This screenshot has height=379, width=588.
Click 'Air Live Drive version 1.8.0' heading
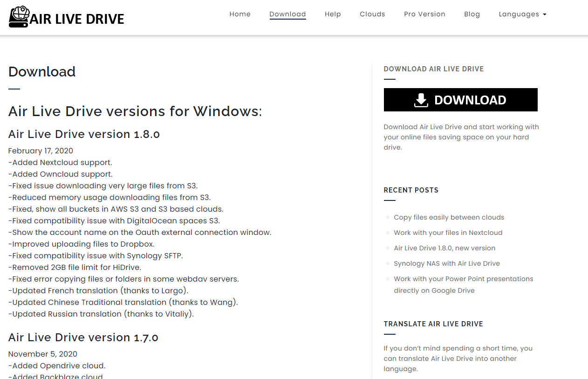(x=84, y=134)
